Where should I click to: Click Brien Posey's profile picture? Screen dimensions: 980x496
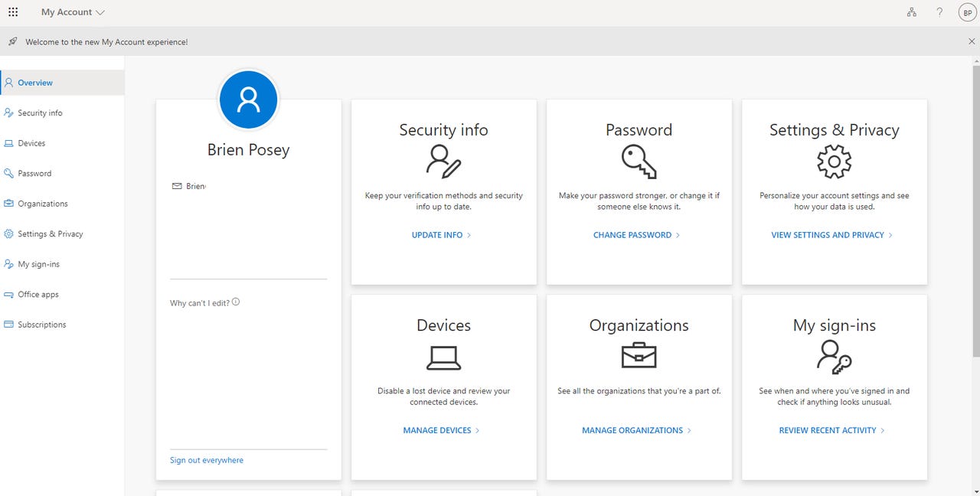coord(248,100)
